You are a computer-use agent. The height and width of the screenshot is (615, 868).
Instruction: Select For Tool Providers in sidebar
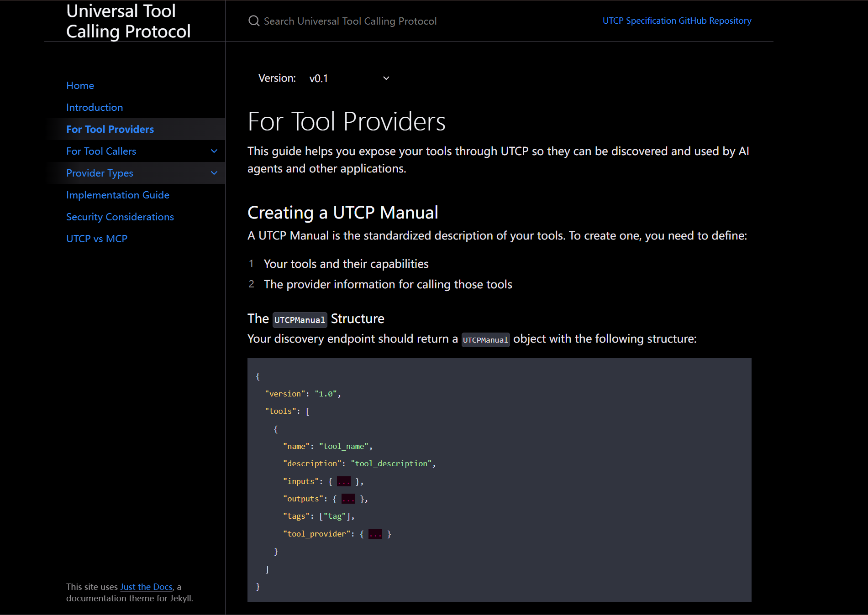tap(110, 129)
